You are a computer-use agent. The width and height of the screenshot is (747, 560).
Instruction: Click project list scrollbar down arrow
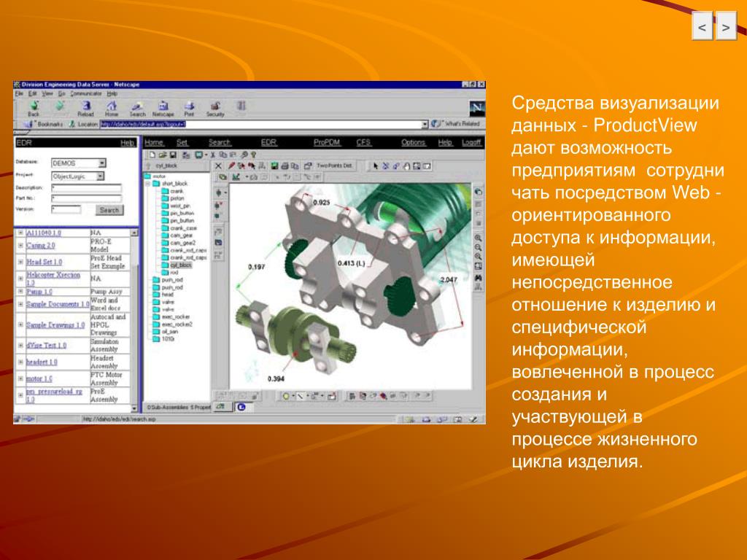[134, 408]
